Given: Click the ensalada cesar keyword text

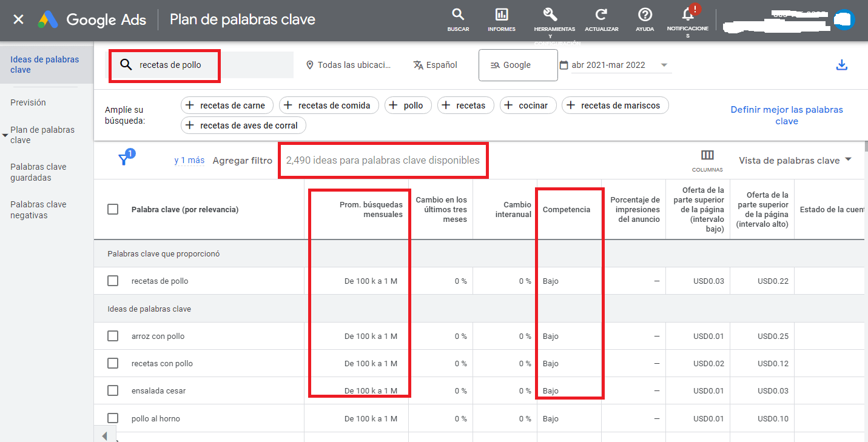Looking at the screenshot, I should (158, 391).
